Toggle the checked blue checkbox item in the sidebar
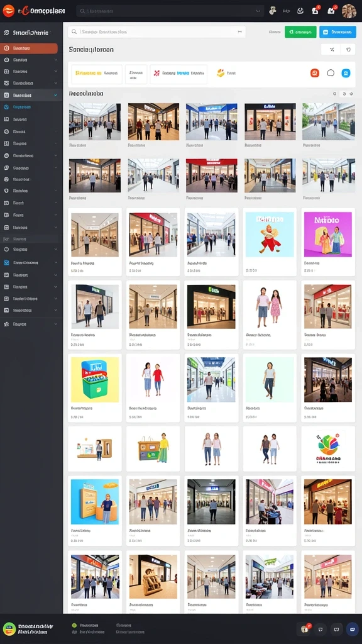The image size is (362, 644). pyautogui.click(x=6, y=262)
